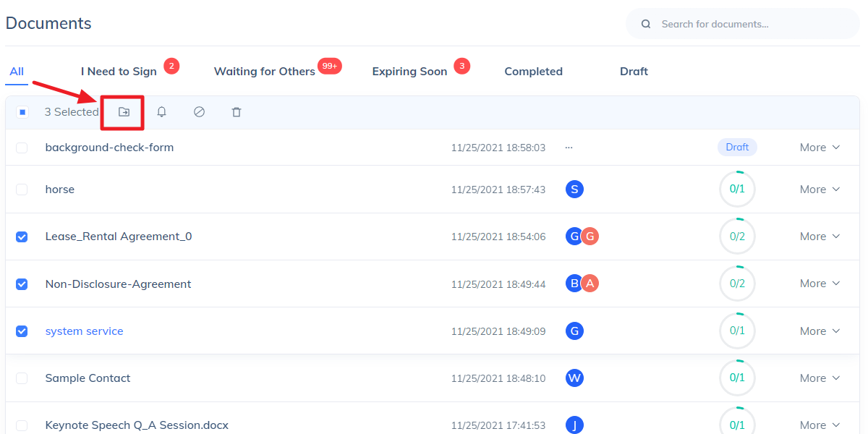Open More dropdown for system service
868x434 pixels.
pyautogui.click(x=820, y=331)
